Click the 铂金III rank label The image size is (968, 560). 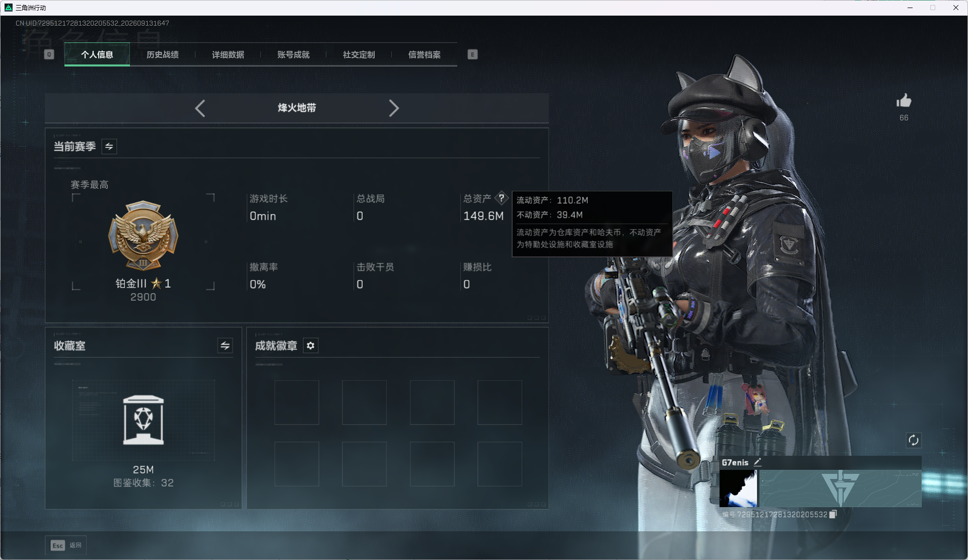tap(131, 284)
